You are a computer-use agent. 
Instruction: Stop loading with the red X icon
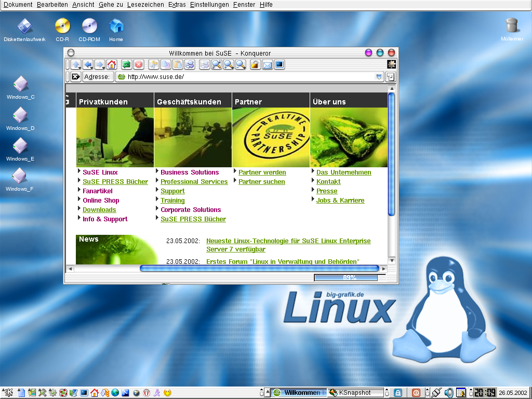(138, 64)
